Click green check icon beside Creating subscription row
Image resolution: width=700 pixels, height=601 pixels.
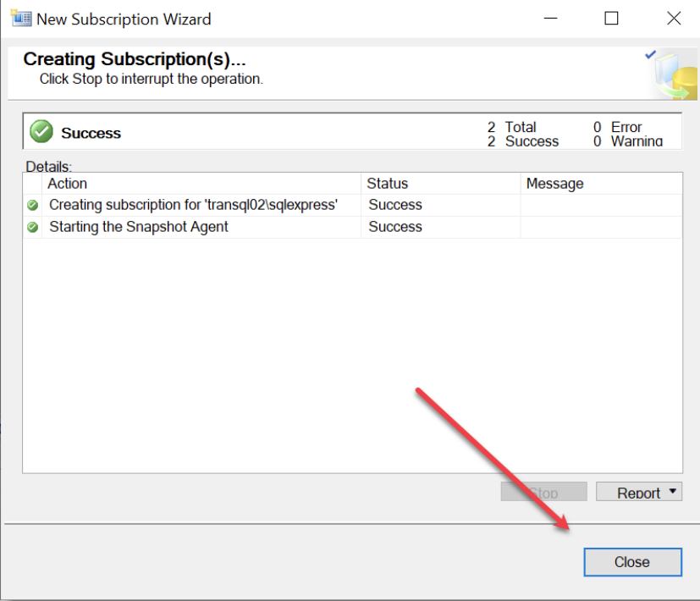click(33, 205)
